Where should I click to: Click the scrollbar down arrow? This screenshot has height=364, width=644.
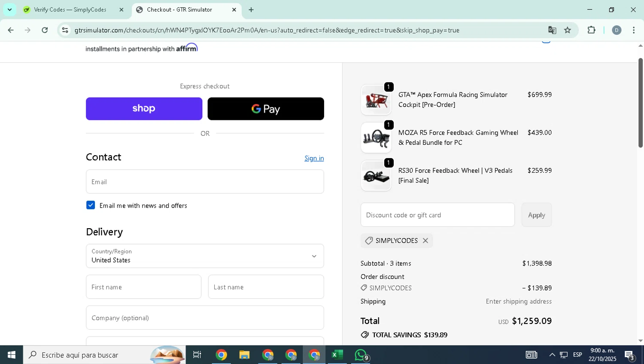[x=641, y=341]
